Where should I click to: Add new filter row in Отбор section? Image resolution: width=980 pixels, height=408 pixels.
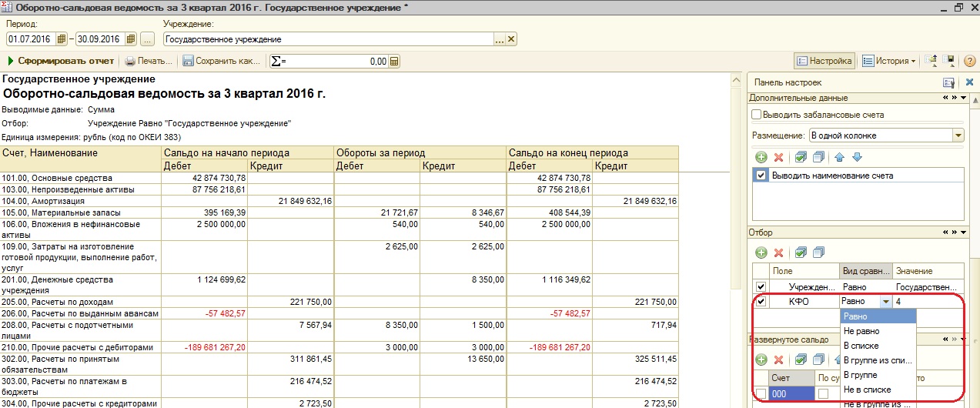(x=761, y=252)
